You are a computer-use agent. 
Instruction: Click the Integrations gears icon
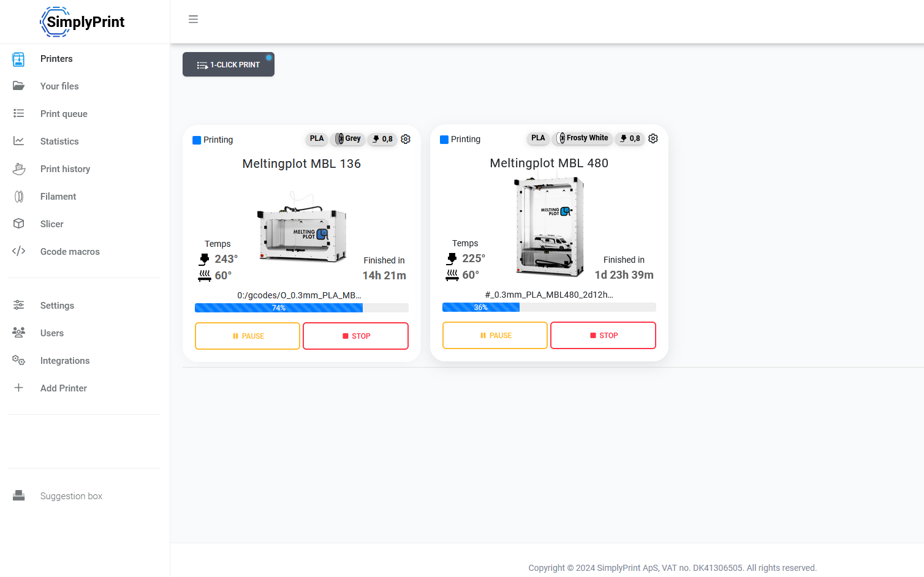click(x=18, y=360)
